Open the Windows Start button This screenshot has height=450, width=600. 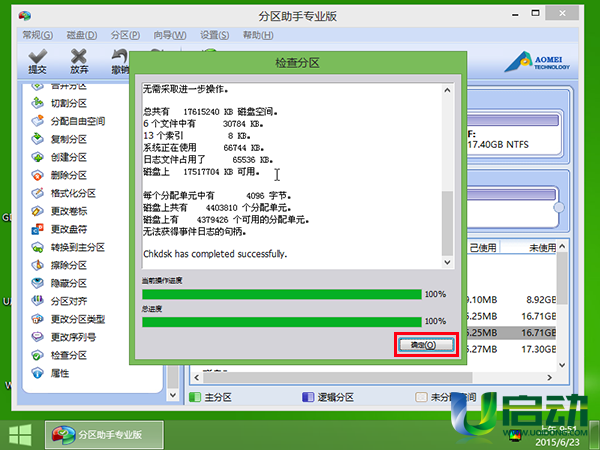20,435
